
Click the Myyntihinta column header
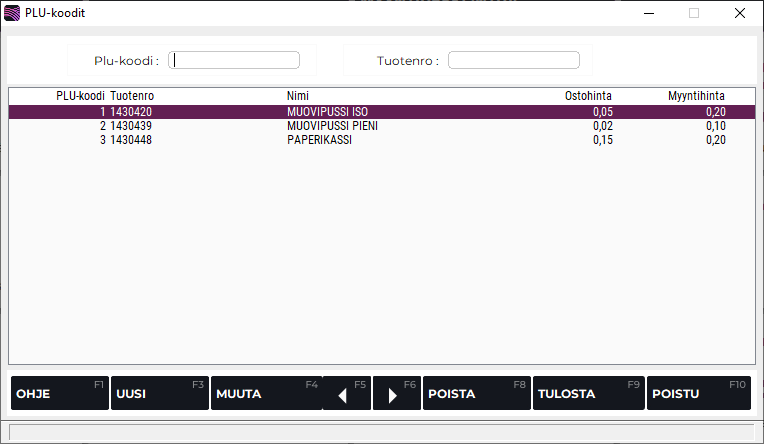coord(696,96)
